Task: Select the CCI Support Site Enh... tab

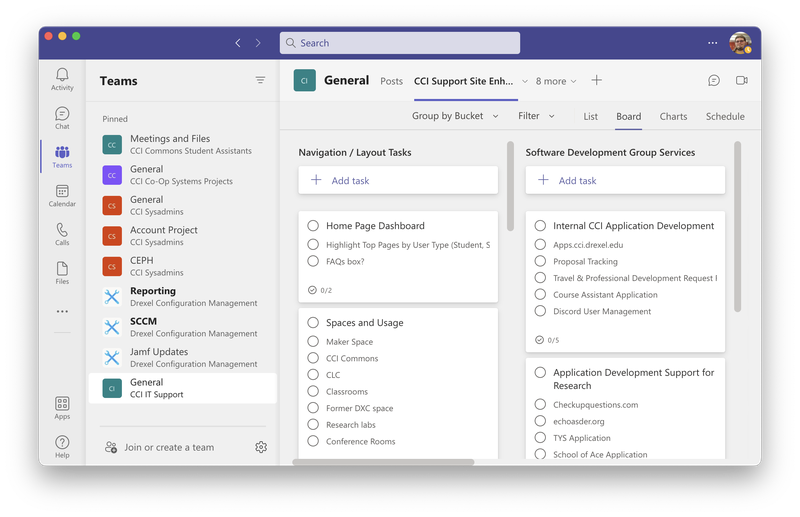Action: point(463,81)
